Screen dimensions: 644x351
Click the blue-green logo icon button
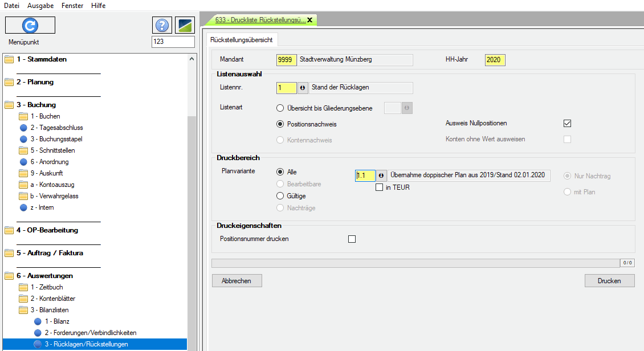(185, 25)
